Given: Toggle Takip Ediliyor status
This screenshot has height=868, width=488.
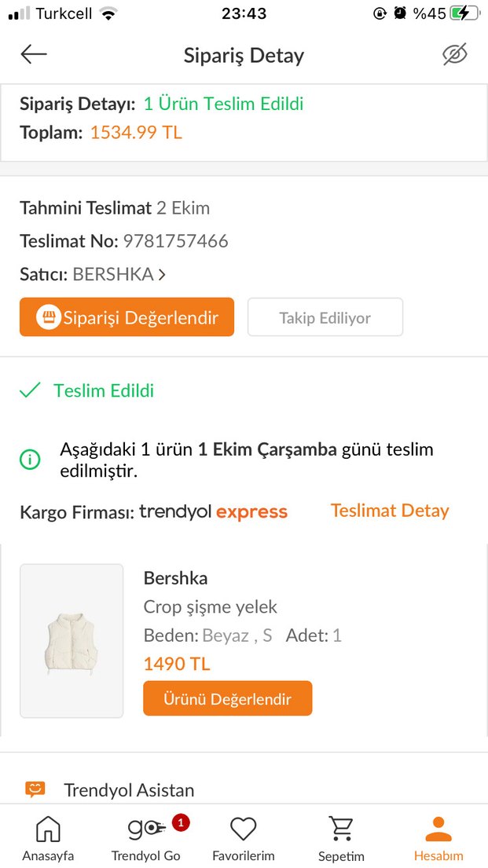Looking at the screenshot, I should (325, 317).
